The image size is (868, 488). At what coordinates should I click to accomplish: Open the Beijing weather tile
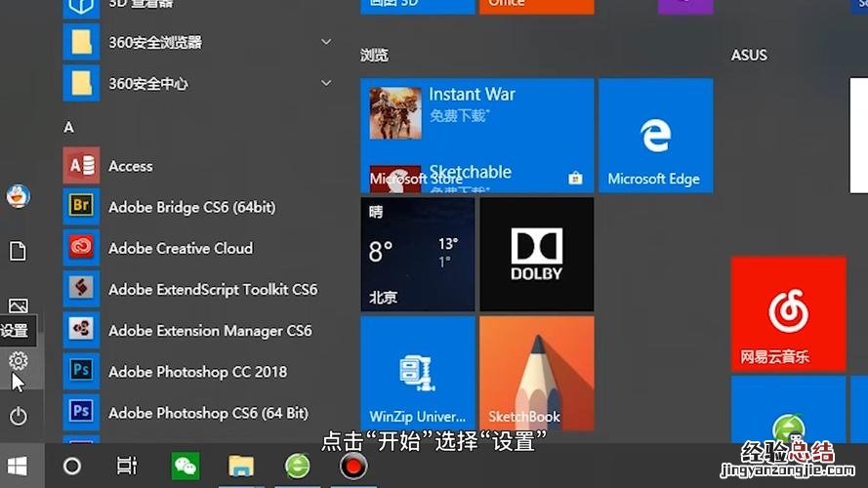[417, 254]
